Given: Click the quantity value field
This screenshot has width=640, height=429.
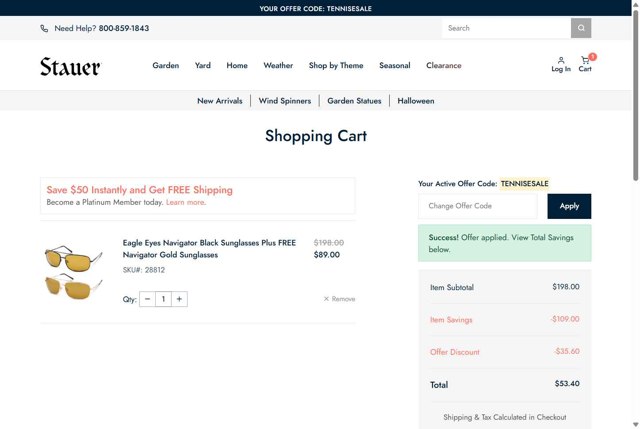Looking at the screenshot, I should 163,299.
